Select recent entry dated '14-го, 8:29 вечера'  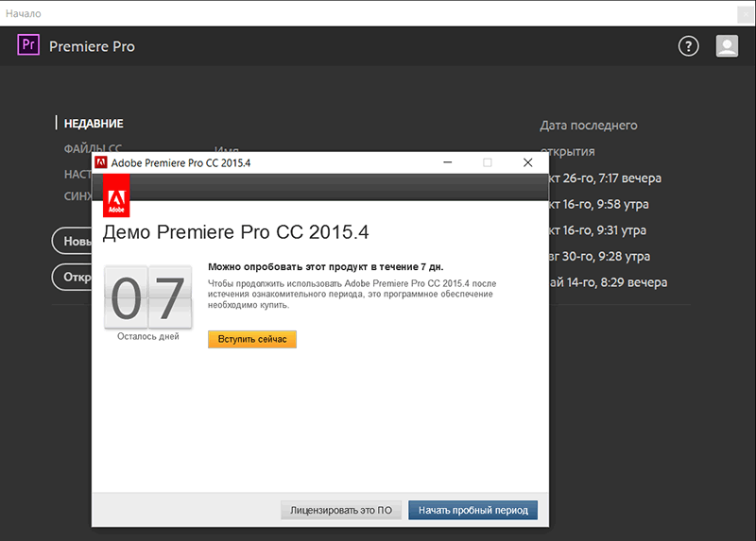(609, 282)
